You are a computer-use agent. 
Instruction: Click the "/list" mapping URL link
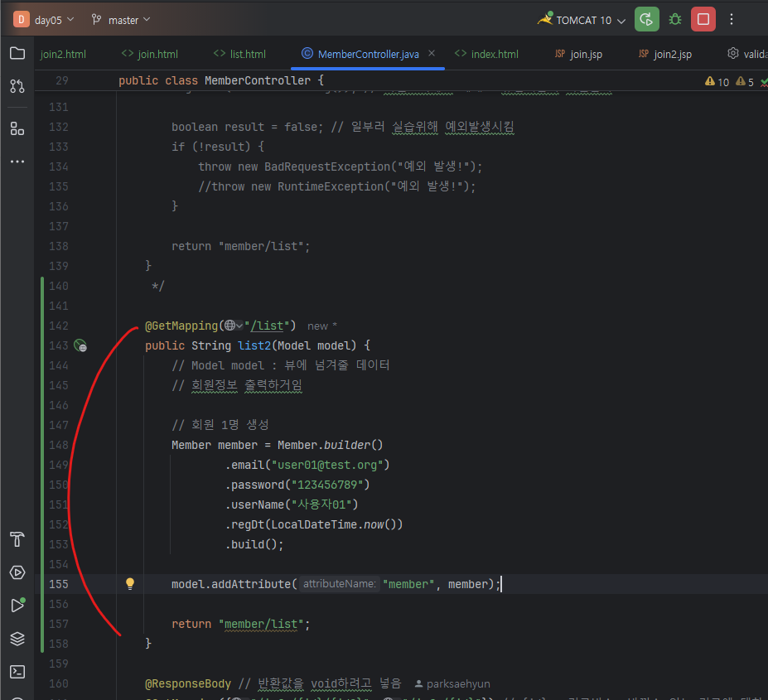coord(267,326)
